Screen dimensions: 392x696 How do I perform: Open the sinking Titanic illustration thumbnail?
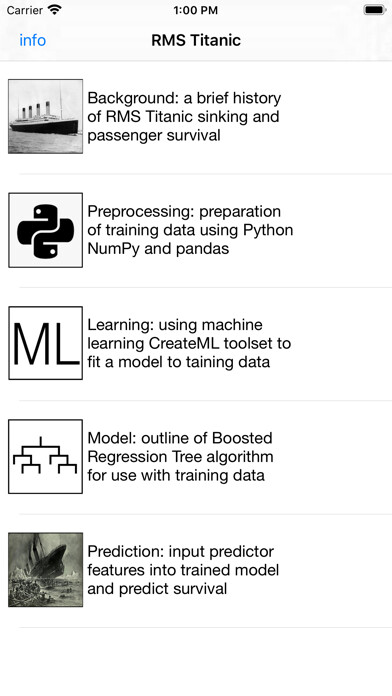click(45, 570)
